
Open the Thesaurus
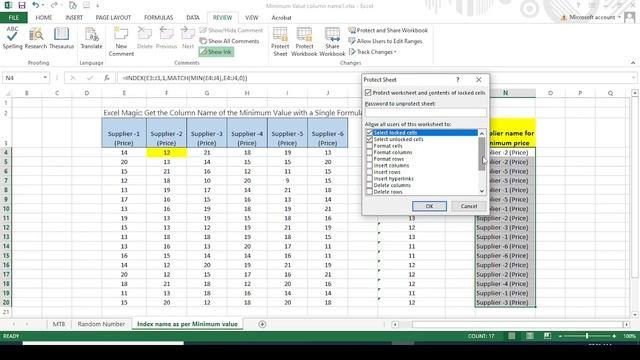(x=61, y=38)
